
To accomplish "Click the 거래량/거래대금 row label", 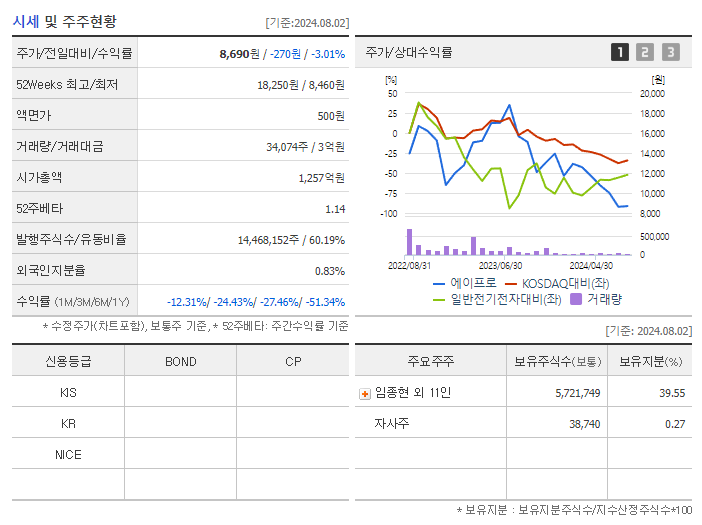I will click(x=60, y=146).
